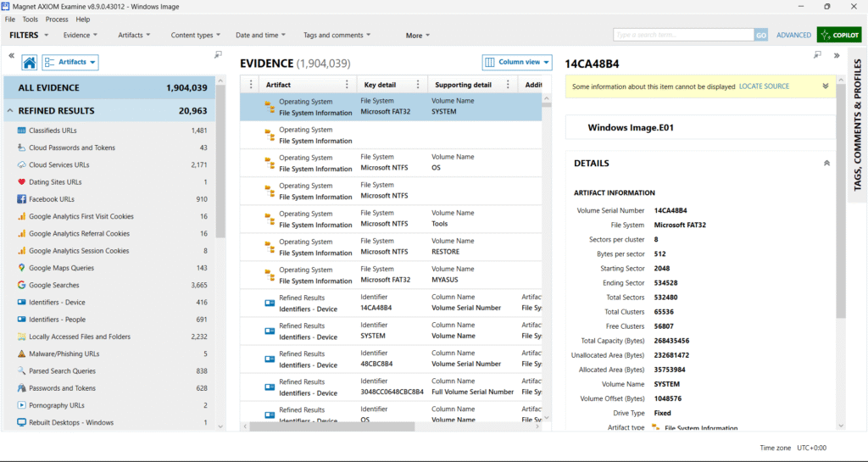This screenshot has height=462, width=868.
Task: Select Classifieds URLs icon
Action: point(21,131)
